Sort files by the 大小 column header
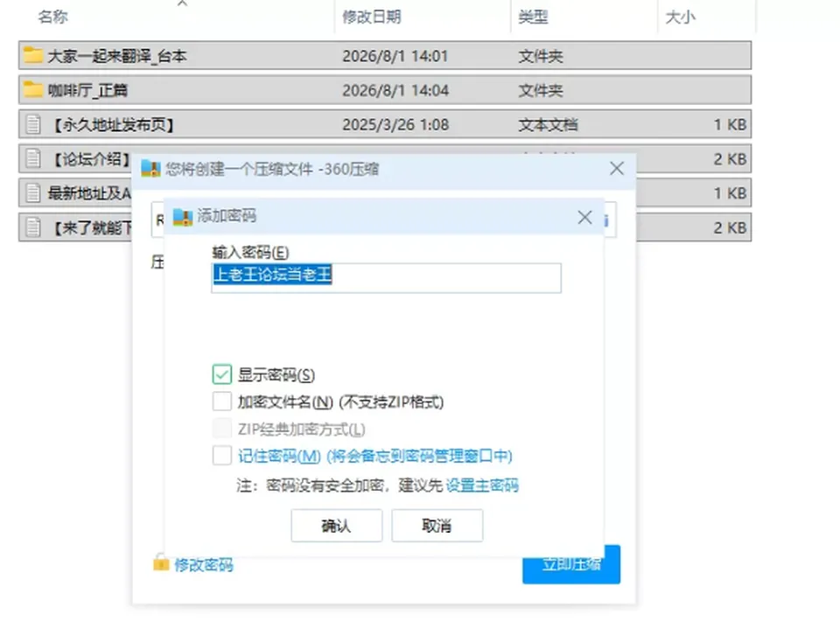Screen dimensions: 840x643 tap(681, 17)
